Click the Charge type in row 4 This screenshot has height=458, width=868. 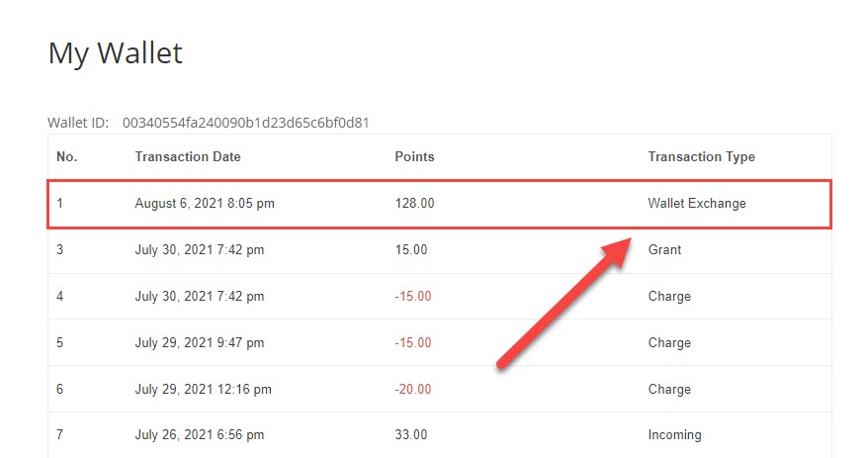[x=669, y=297]
